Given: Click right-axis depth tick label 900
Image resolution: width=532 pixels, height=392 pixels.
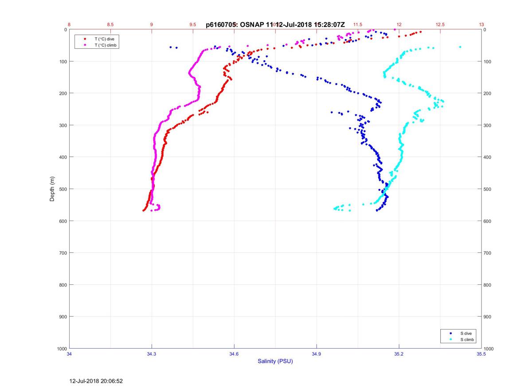Looking at the screenshot, I should click(x=488, y=316).
